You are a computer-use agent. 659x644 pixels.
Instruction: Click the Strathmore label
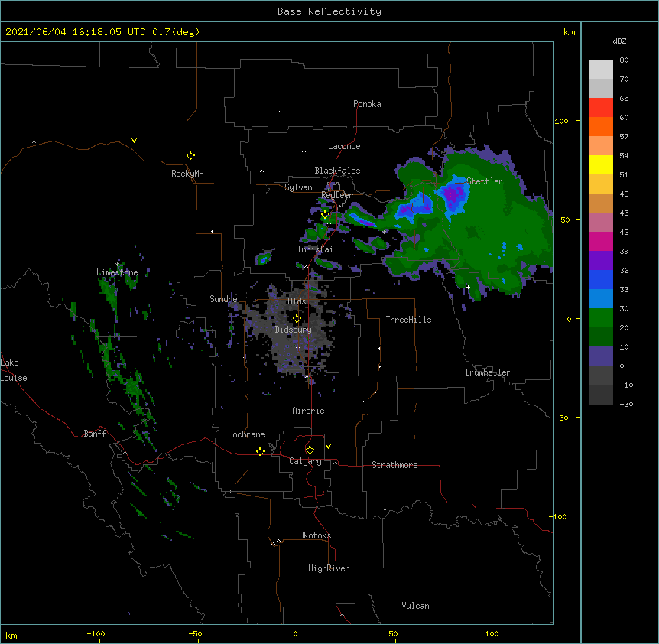point(394,465)
